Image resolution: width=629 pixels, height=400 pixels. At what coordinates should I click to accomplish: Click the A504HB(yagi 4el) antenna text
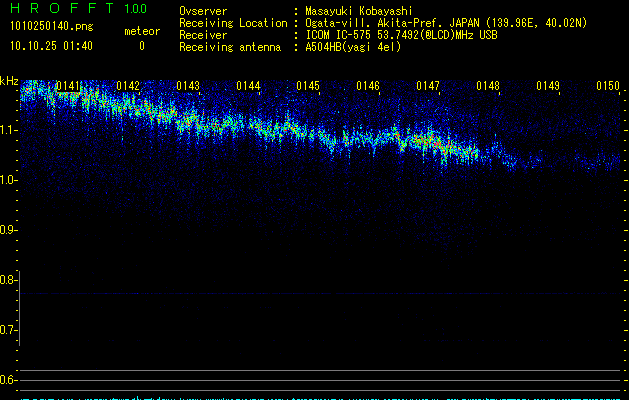(353, 47)
